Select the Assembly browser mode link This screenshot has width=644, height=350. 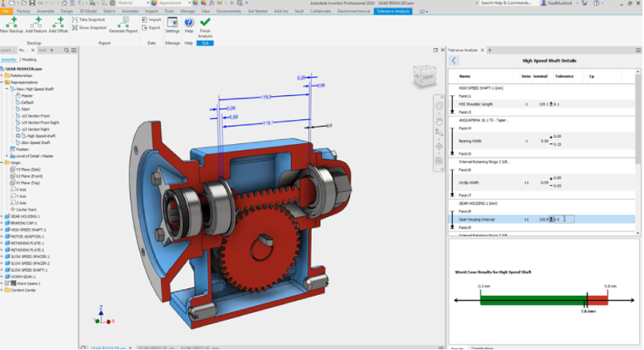(x=9, y=60)
